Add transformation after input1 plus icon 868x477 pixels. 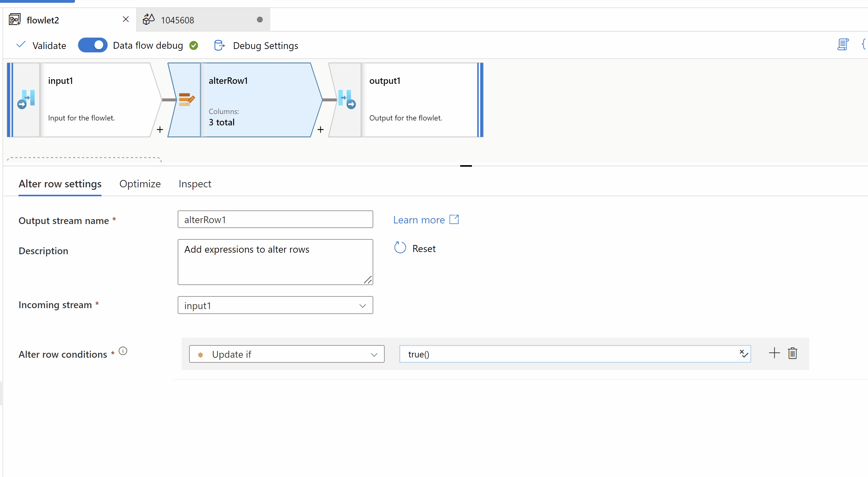click(x=160, y=130)
